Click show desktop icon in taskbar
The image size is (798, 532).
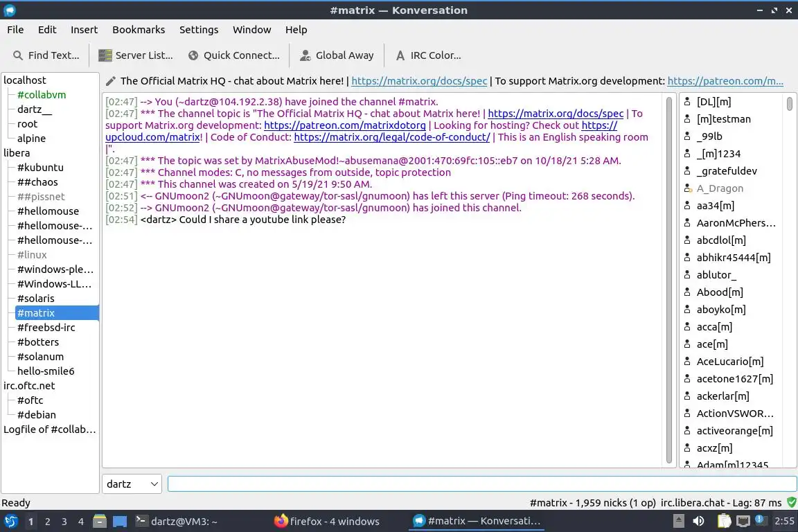[120, 522]
